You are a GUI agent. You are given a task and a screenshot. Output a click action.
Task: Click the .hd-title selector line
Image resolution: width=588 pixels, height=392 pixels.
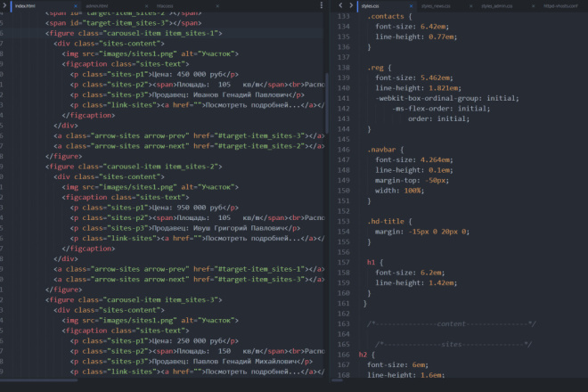coord(389,222)
